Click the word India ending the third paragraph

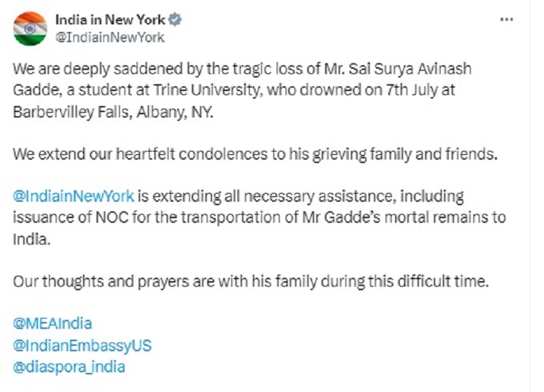(31, 239)
